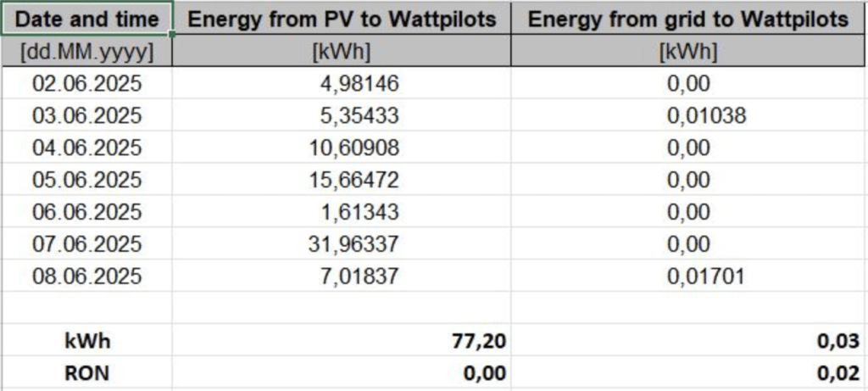
Task: Select the kWh row label cell
Action: 87,341
